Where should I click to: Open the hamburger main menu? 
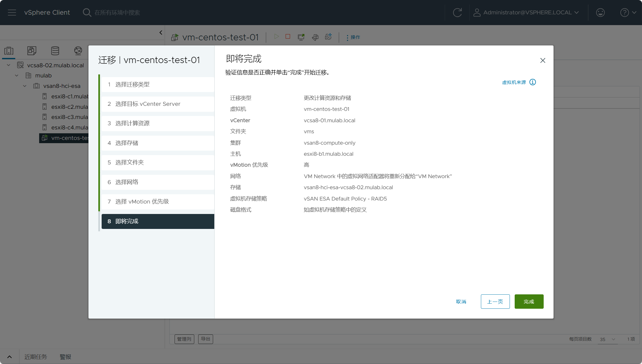pyautogui.click(x=12, y=13)
